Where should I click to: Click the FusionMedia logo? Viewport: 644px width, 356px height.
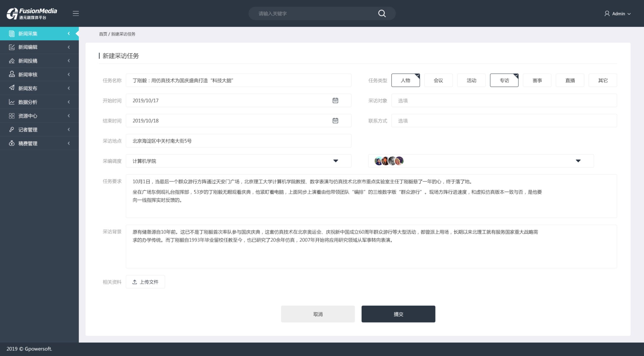pyautogui.click(x=32, y=13)
